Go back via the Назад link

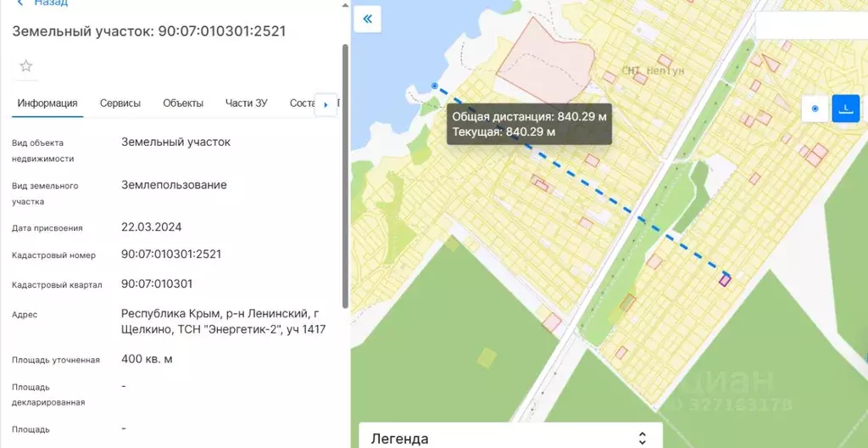tap(51, 3)
